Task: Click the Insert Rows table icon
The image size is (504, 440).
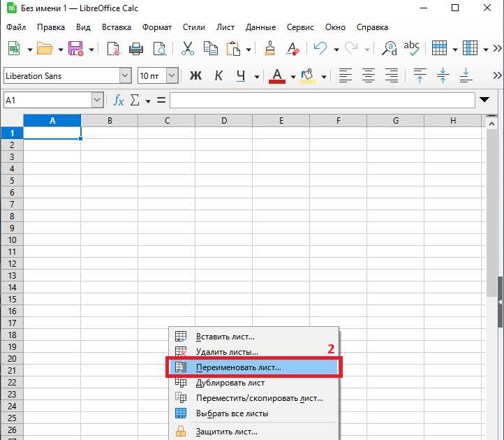Action: point(439,48)
